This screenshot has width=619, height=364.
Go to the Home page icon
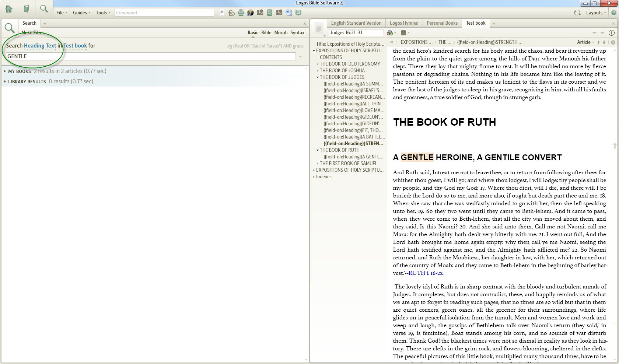click(x=9, y=9)
